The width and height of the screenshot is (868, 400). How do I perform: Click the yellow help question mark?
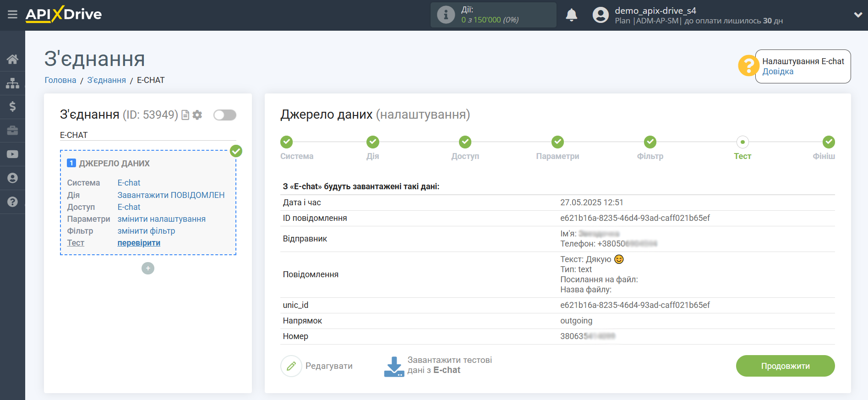click(x=748, y=66)
